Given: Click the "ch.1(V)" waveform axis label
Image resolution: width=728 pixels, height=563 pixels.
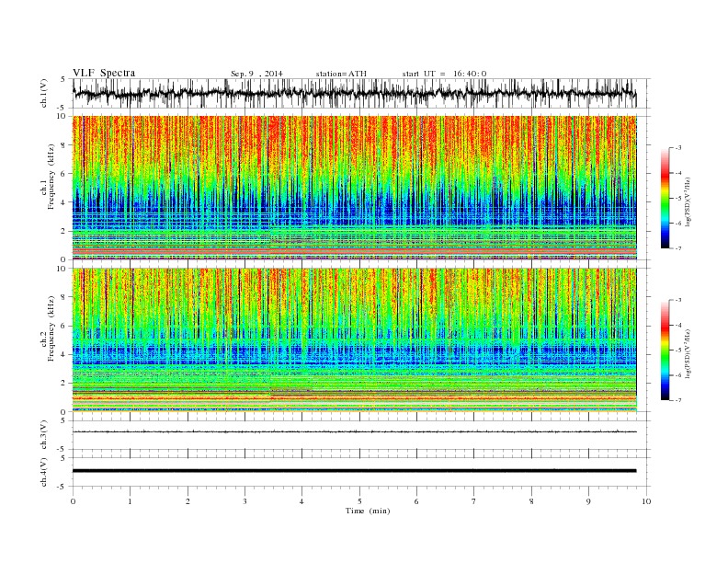Looking at the screenshot, I should pos(44,93).
